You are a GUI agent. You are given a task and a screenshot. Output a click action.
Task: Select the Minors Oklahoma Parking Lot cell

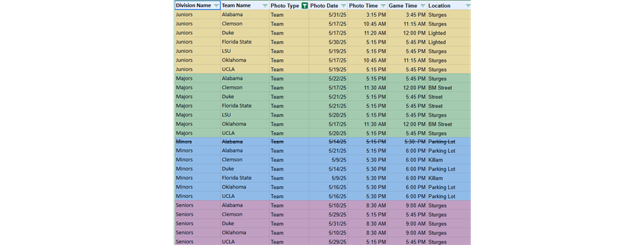tap(449, 187)
